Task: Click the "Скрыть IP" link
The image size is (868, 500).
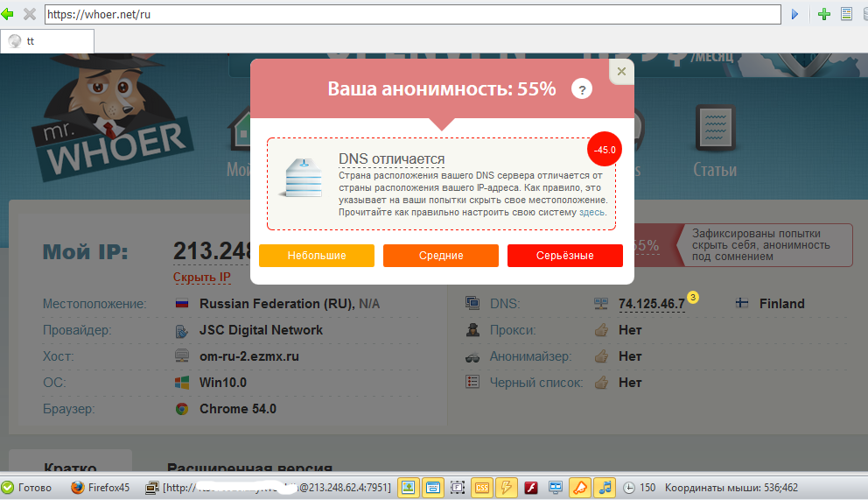Action: 202,278
